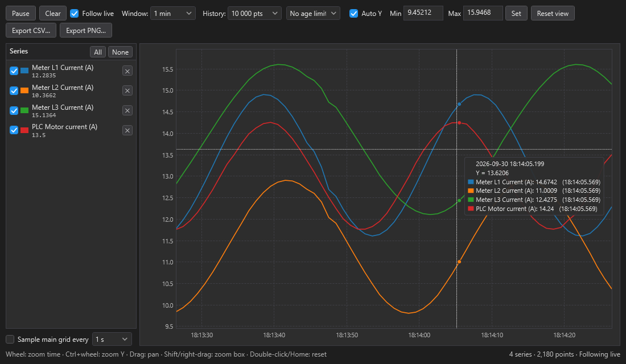Disable the Follow live checkbox

[x=74, y=14]
